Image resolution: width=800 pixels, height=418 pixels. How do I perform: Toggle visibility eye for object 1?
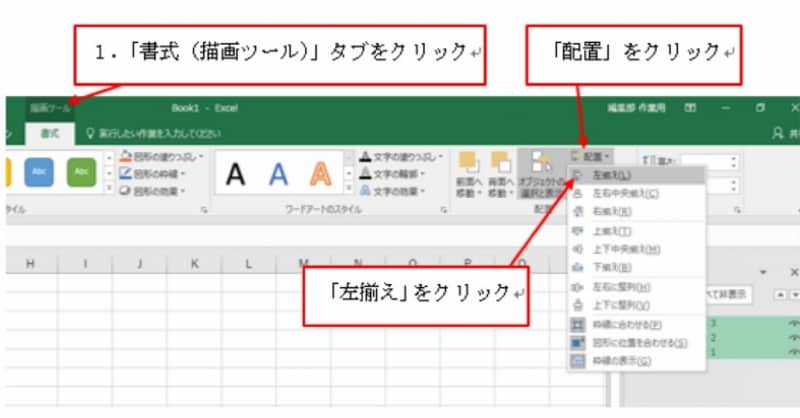click(794, 352)
